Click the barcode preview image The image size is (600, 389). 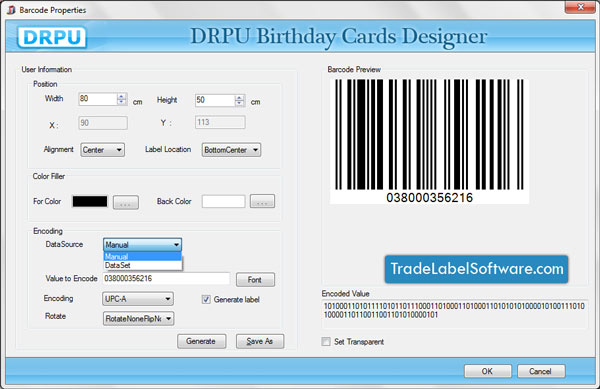click(x=429, y=141)
